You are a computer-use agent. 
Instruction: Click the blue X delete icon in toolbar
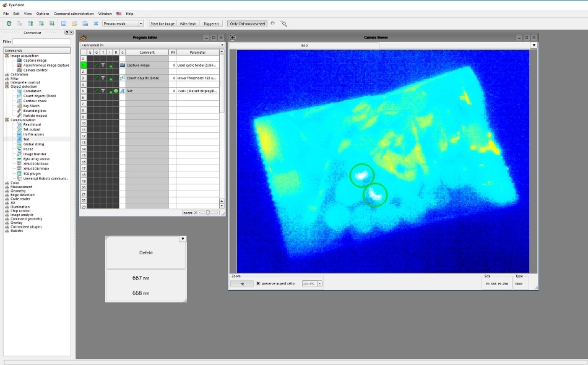click(96, 24)
